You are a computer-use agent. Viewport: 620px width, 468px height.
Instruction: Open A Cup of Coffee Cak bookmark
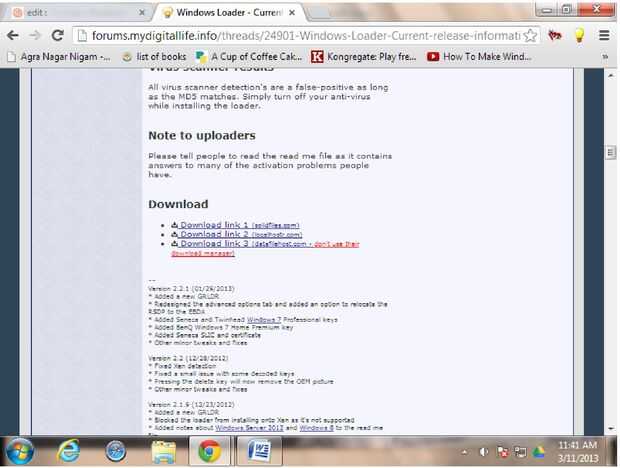[249, 57]
